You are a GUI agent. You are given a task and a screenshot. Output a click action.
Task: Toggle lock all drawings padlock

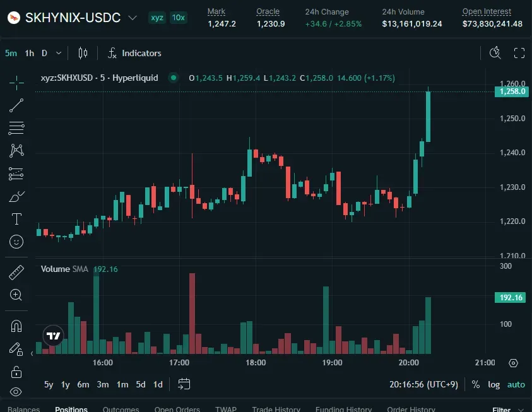[x=16, y=372]
